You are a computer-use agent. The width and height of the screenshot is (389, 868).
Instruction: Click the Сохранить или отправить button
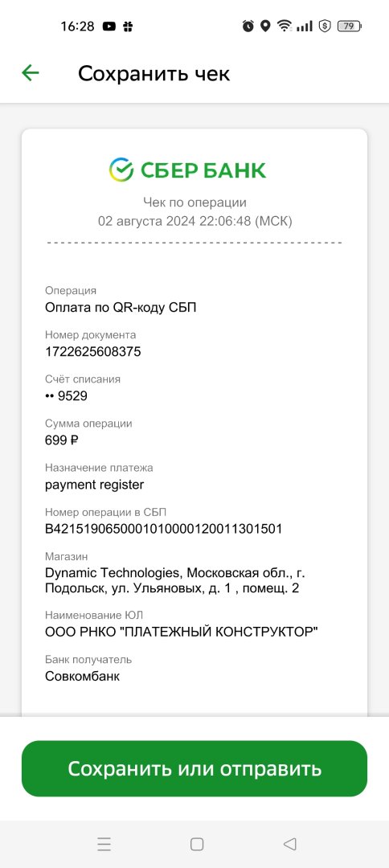[x=194, y=768]
